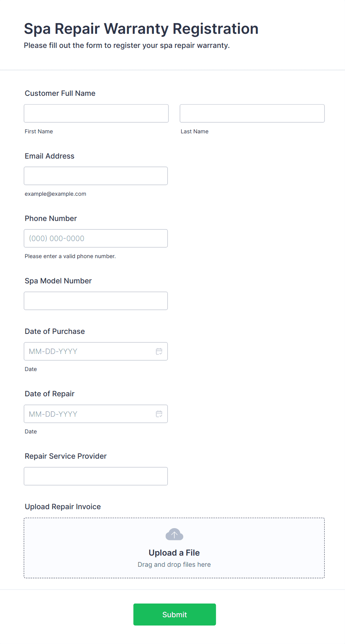345x644 pixels.
Task: Click the "Spa Repair Warranty Registration" heading
Action: click(x=141, y=29)
